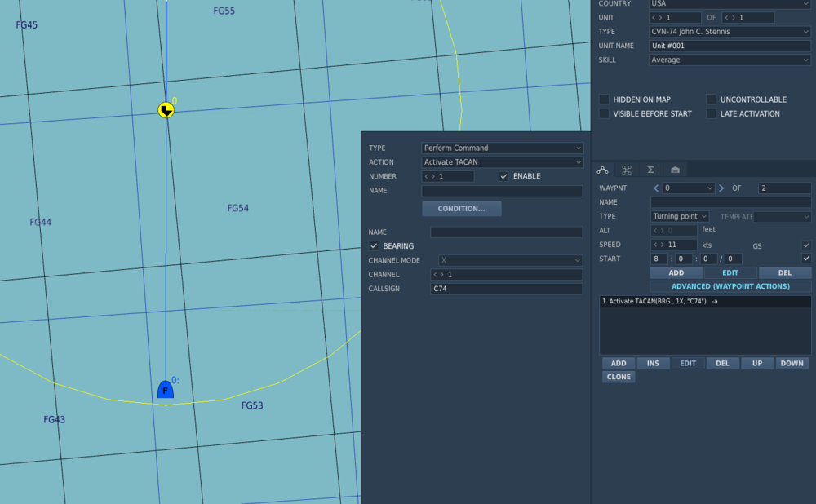Open the SKILL dropdown set to Average

730,60
